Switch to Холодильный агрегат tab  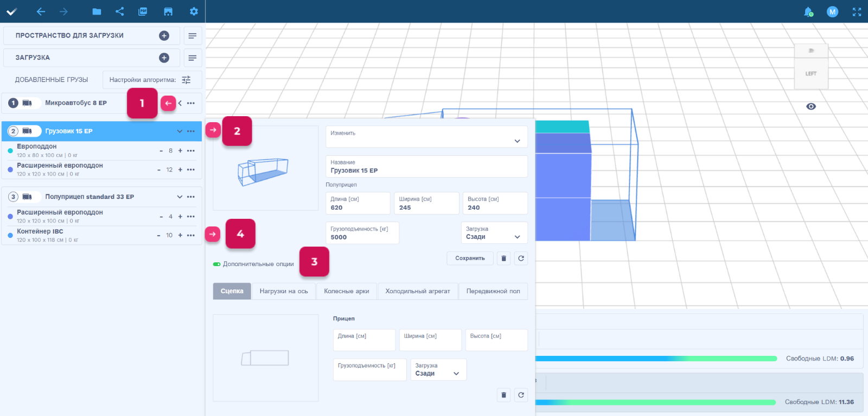(418, 292)
